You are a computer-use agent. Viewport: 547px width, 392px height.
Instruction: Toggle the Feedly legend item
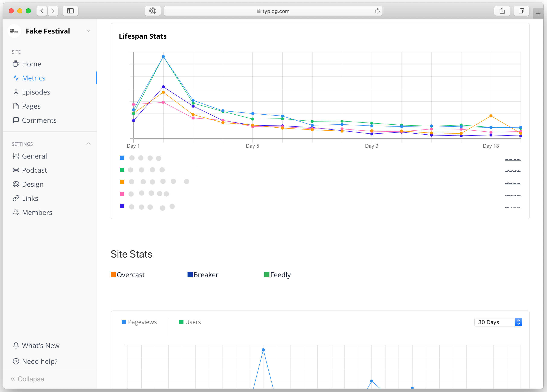click(x=278, y=275)
